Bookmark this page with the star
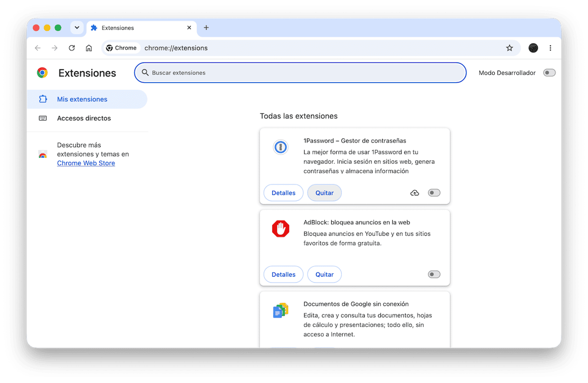The width and height of the screenshot is (588, 383). [x=509, y=48]
